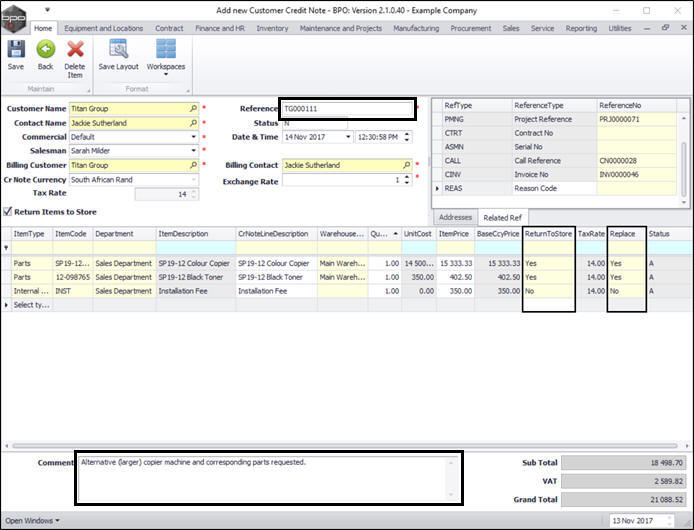Open the Equipment and Locations tab
The height and width of the screenshot is (530, 694).
[104, 28]
